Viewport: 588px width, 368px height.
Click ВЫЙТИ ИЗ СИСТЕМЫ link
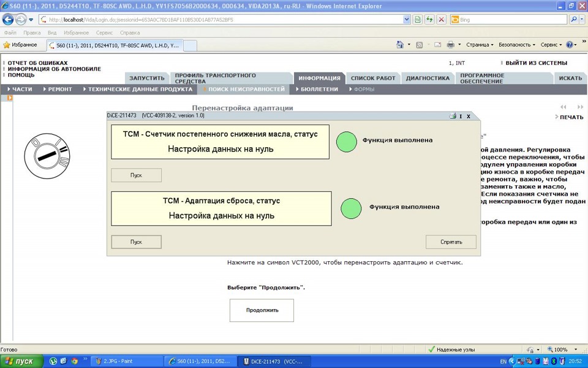(537, 63)
